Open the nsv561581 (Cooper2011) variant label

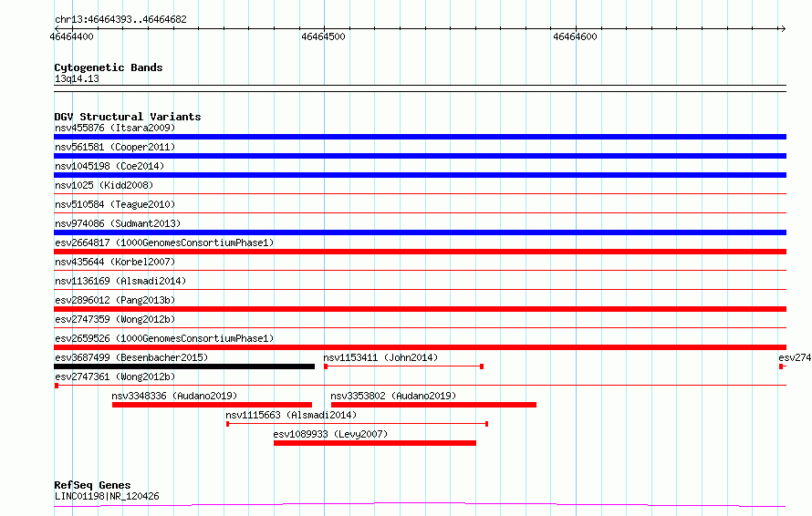115,147
